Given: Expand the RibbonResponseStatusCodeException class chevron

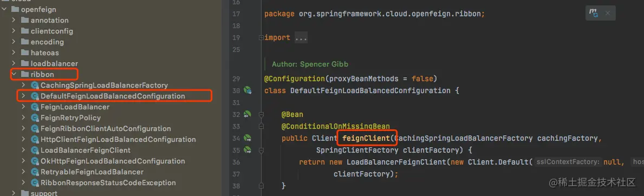Looking at the screenshot, I should [23, 183].
